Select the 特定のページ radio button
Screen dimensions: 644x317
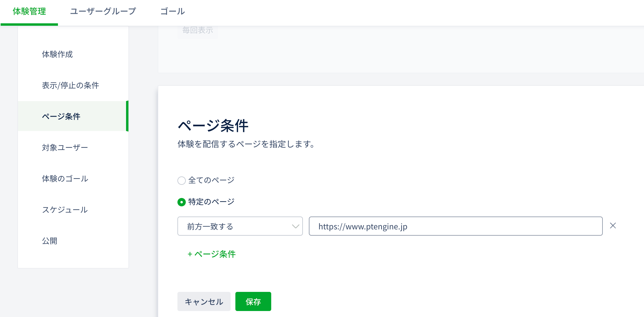pos(182,202)
